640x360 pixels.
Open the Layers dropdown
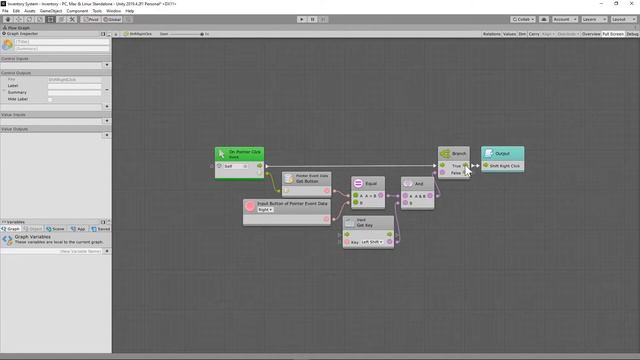click(594, 19)
